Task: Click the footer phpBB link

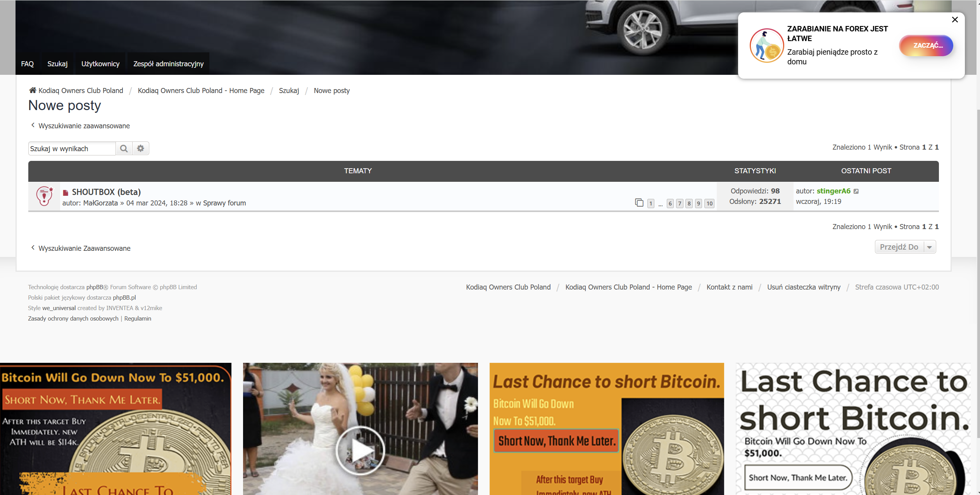Action: click(95, 287)
